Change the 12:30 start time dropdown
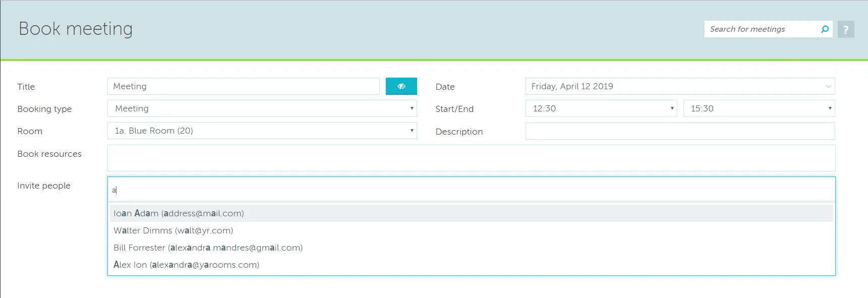Image resolution: width=868 pixels, height=298 pixels. [601, 108]
